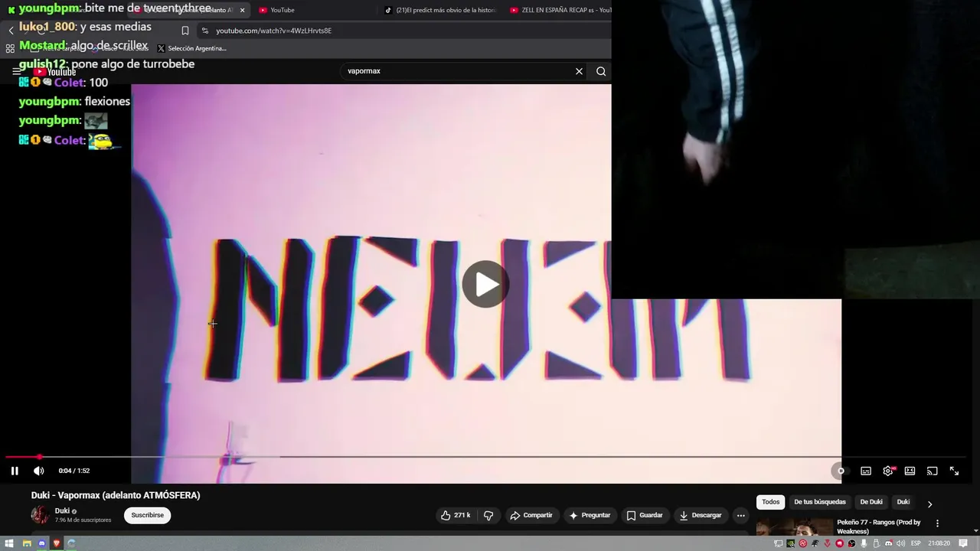The image size is (980, 551).
Task: Go to YouTube home via the logo
Action: [x=55, y=72]
